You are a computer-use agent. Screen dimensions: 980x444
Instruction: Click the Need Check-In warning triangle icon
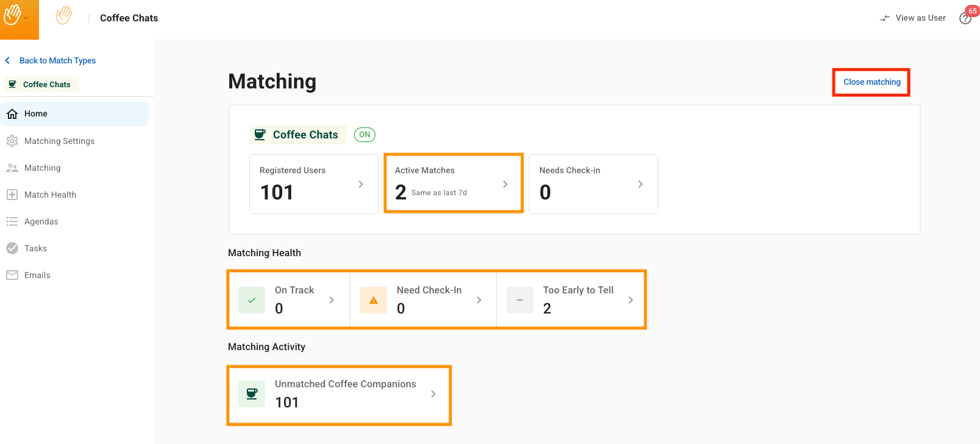(374, 300)
